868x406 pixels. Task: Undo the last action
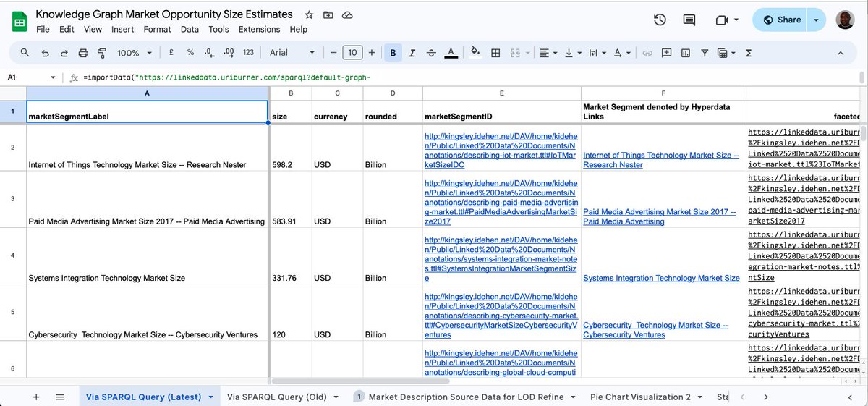point(45,53)
